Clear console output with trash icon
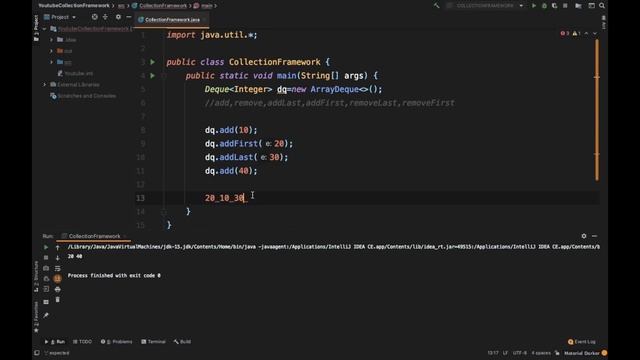 tap(58, 300)
